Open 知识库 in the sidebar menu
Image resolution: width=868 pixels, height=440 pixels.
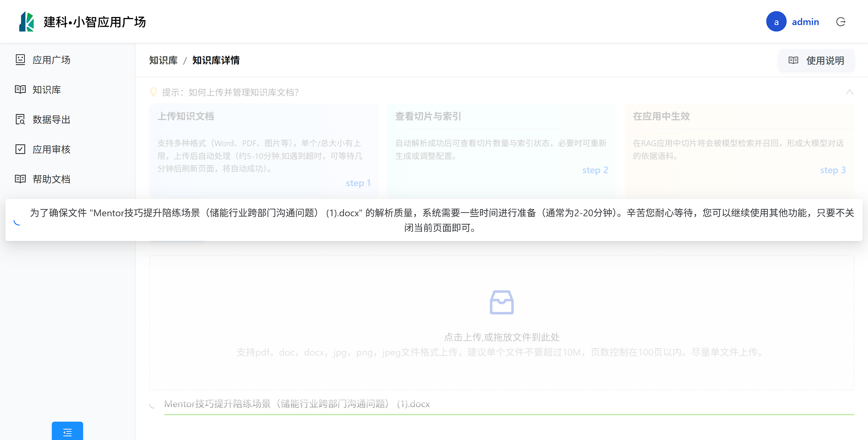point(47,89)
